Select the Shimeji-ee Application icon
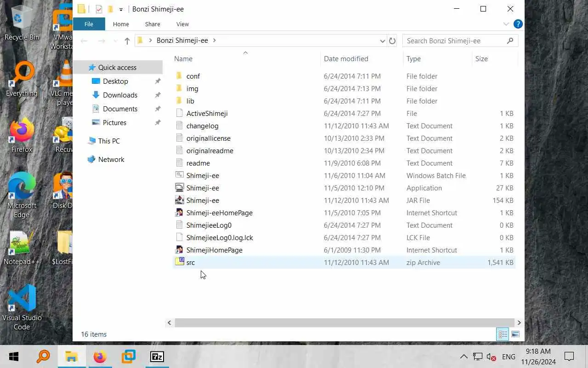 [179, 188]
